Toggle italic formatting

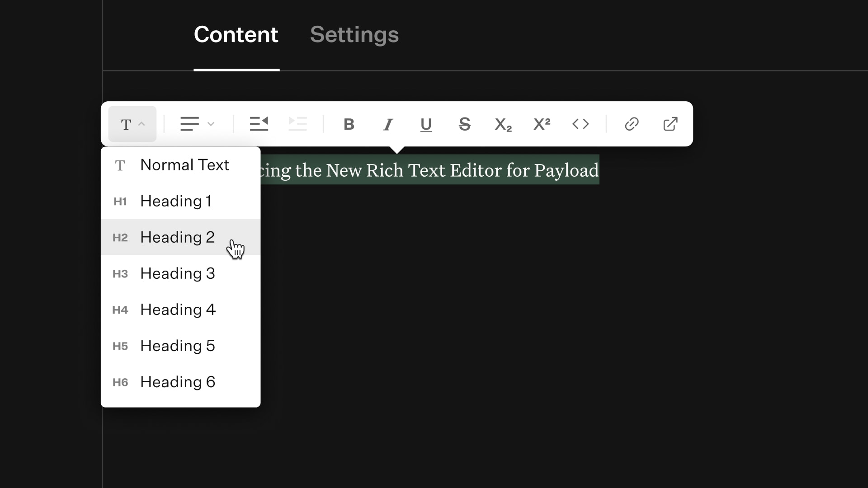pyautogui.click(x=388, y=124)
